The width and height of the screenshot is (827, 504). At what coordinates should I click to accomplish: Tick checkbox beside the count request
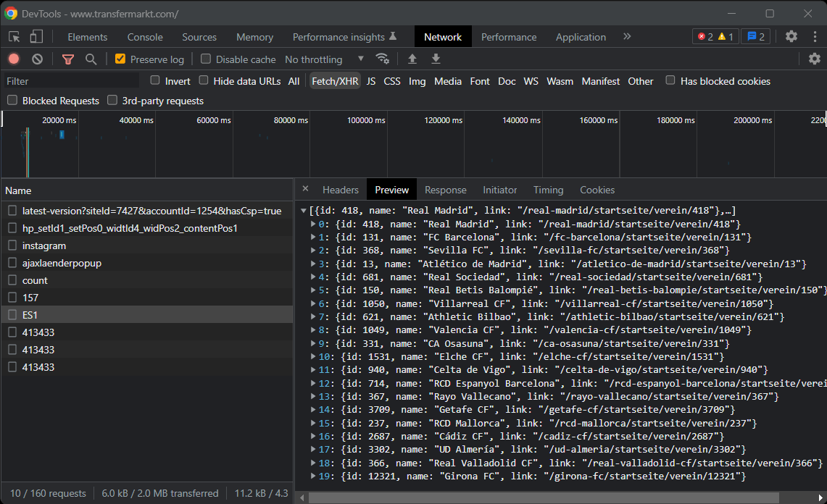pos(12,280)
